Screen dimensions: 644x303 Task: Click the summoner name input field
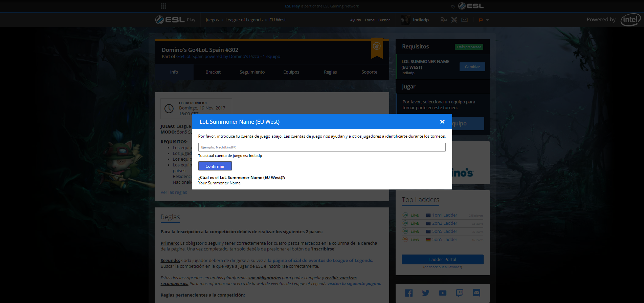tap(322, 147)
